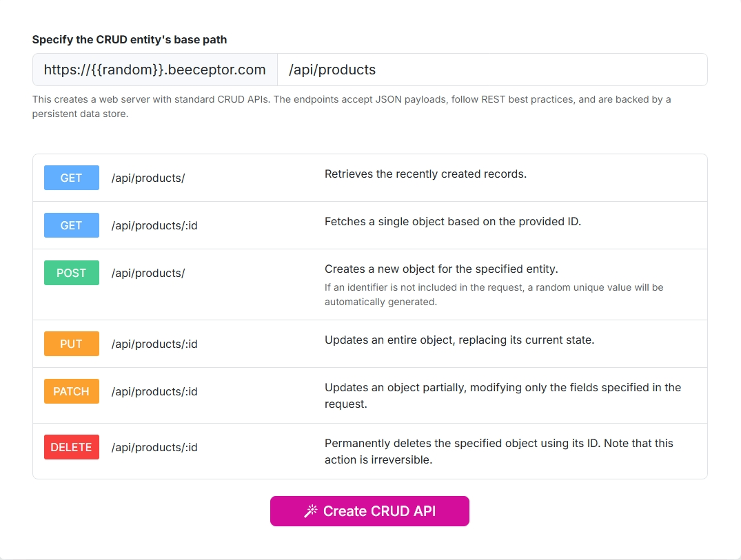
Task: Click the /api/products/ path in POST row
Action: click(x=148, y=273)
